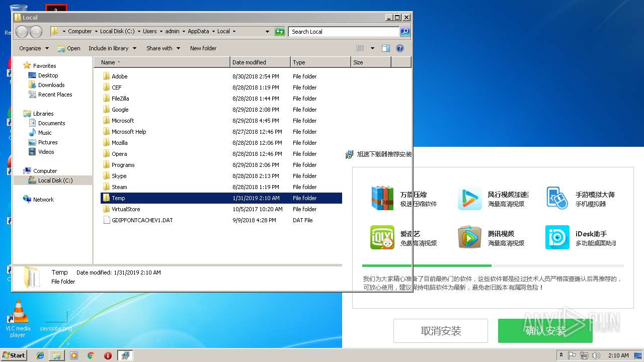Click the AppData breadcrumb segment
The width and height of the screenshot is (644, 362).
[198, 31]
